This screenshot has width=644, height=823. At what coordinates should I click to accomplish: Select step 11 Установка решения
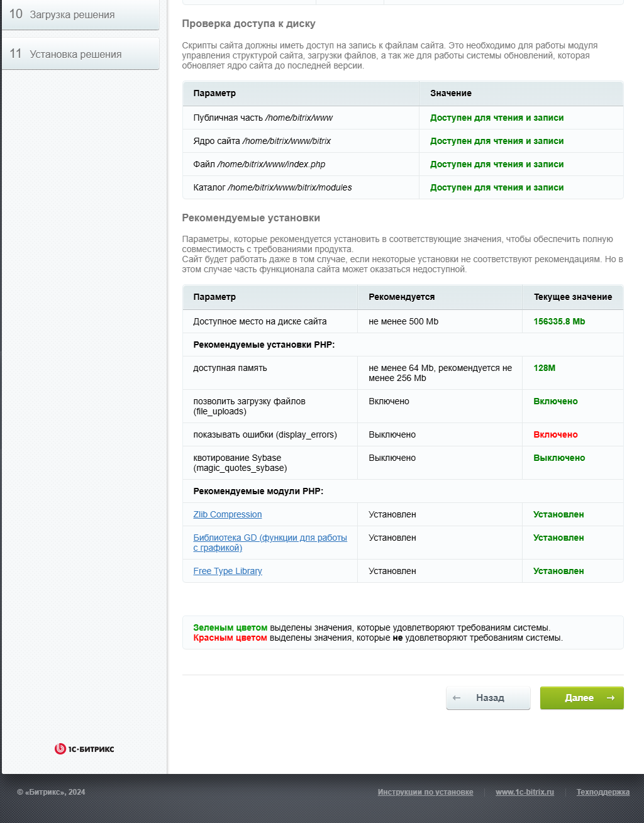[80, 54]
